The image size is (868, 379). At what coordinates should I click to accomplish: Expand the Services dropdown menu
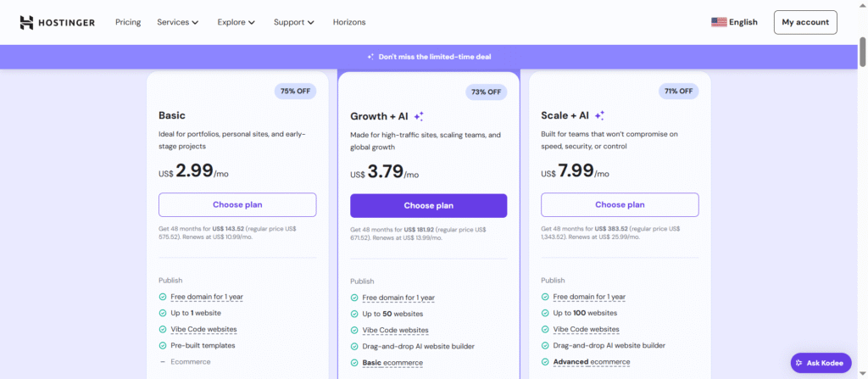tap(178, 22)
